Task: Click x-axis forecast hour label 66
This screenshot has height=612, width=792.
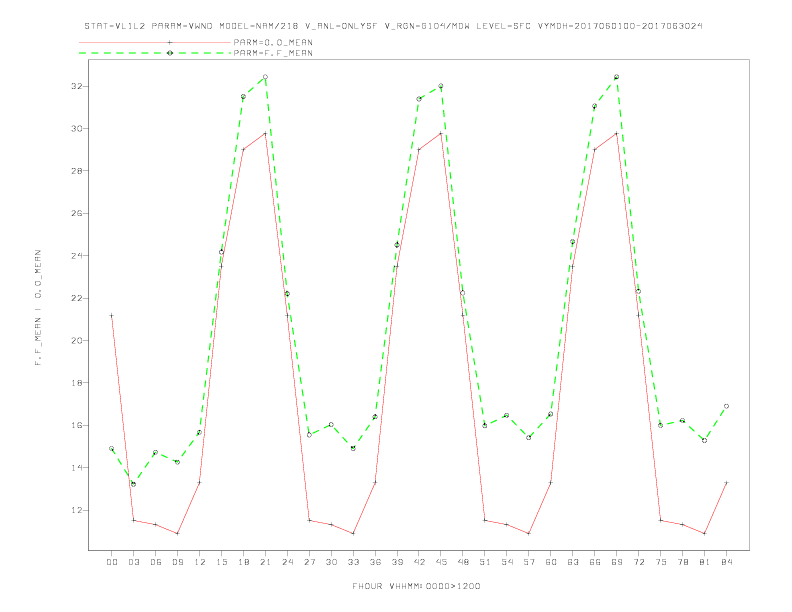Action: pos(595,562)
